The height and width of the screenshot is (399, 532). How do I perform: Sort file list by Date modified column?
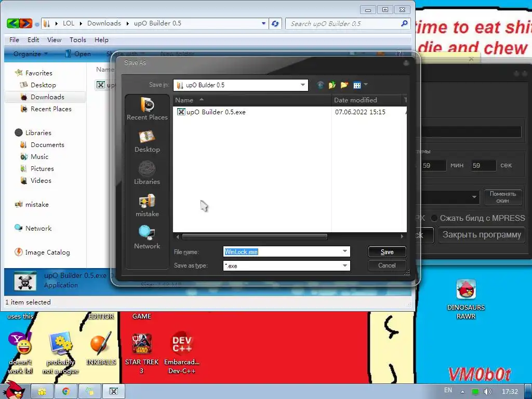point(366,100)
